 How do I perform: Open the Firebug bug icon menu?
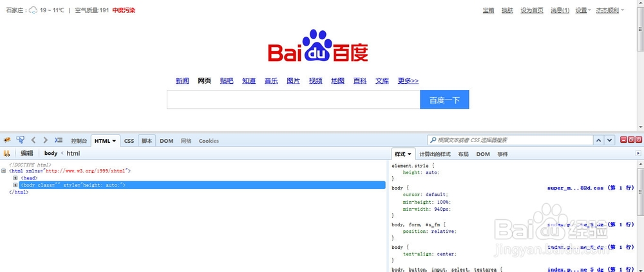tap(6, 140)
